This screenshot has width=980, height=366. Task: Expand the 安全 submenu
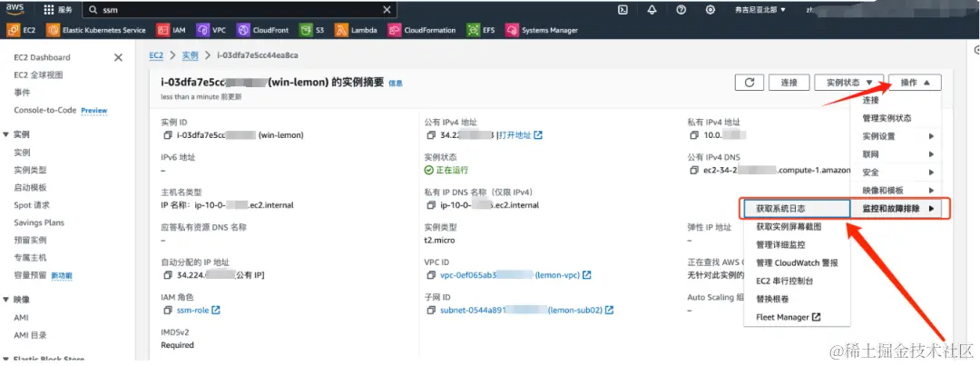pyautogui.click(x=897, y=172)
